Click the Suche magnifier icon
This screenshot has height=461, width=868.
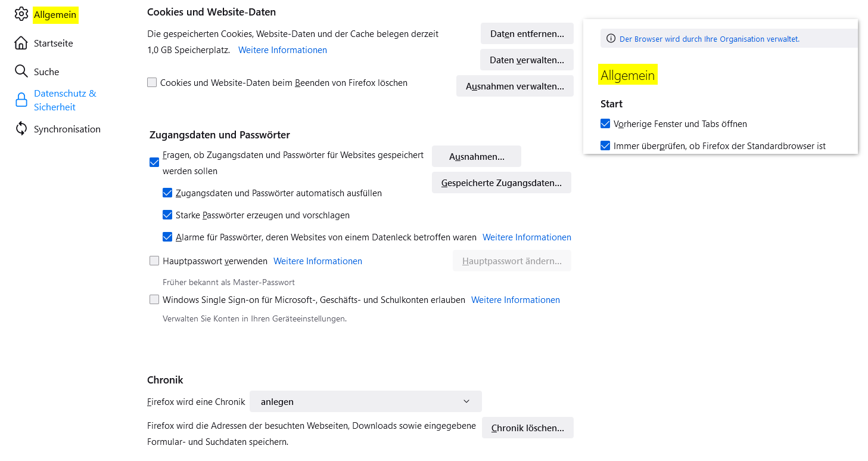pos(21,72)
